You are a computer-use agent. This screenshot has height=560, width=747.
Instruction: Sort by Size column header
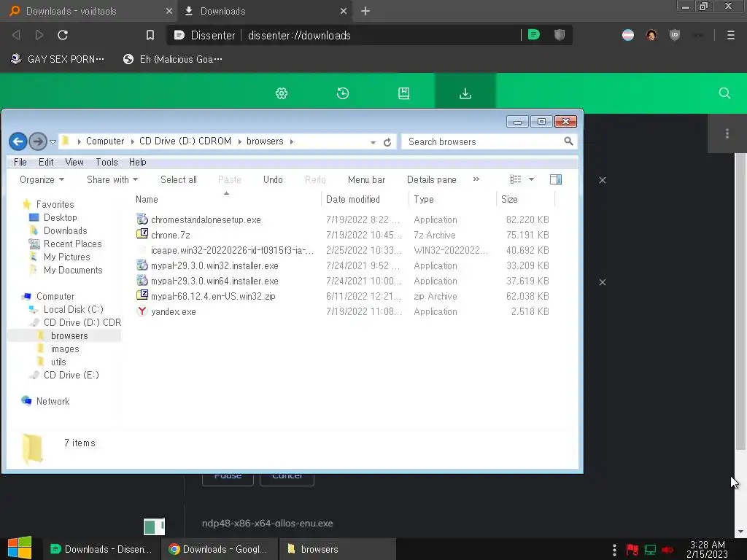click(x=525, y=199)
